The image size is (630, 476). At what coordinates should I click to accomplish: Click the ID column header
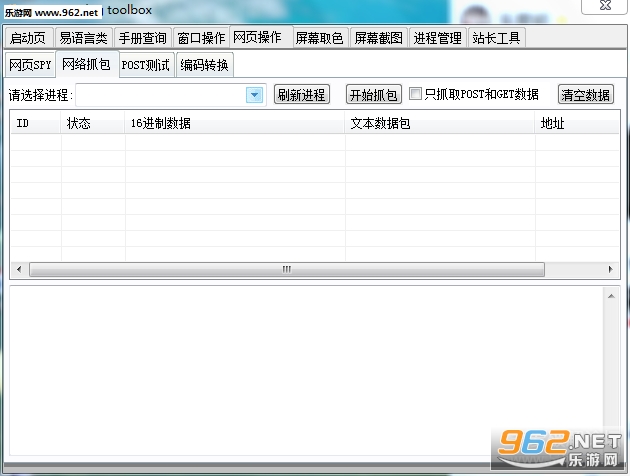coord(36,123)
